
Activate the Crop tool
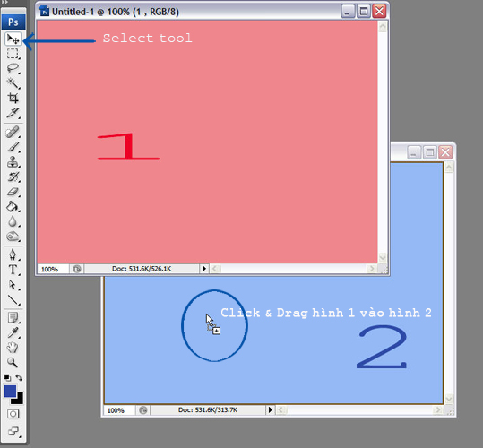coord(13,98)
